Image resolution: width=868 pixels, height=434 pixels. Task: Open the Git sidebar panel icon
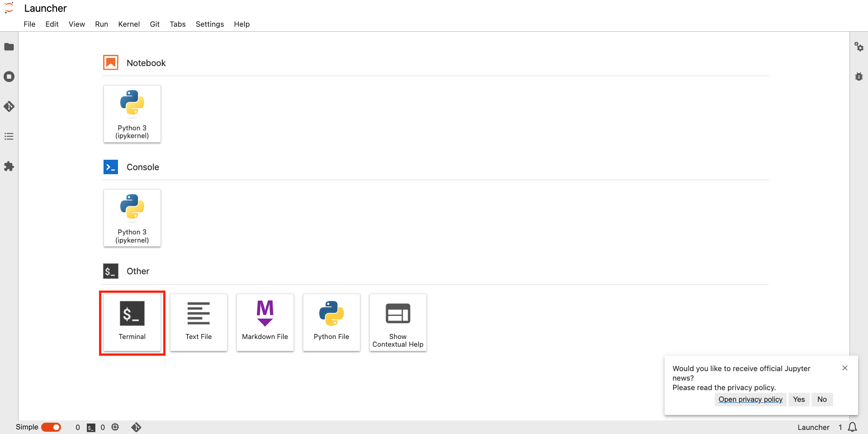[9, 106]
